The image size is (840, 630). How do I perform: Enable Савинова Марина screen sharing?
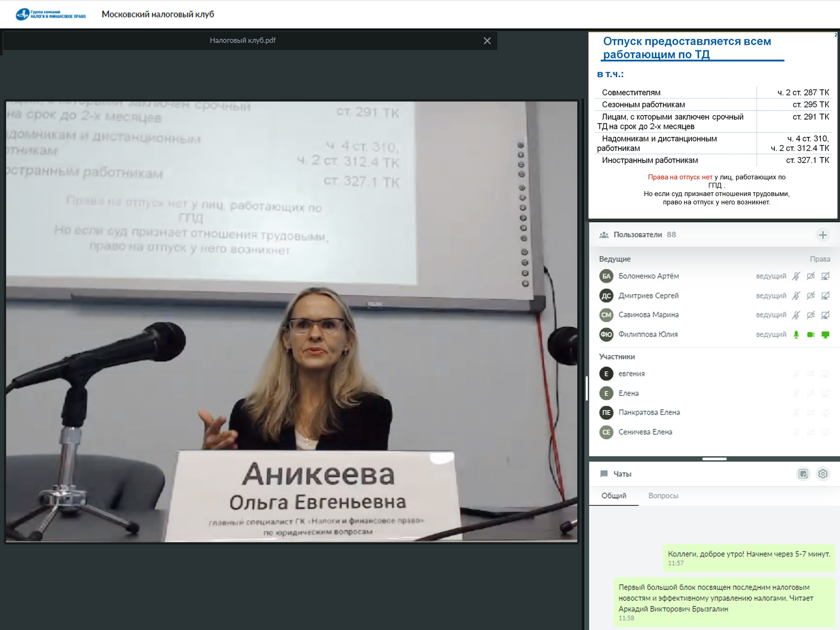[x=825, y=315]
